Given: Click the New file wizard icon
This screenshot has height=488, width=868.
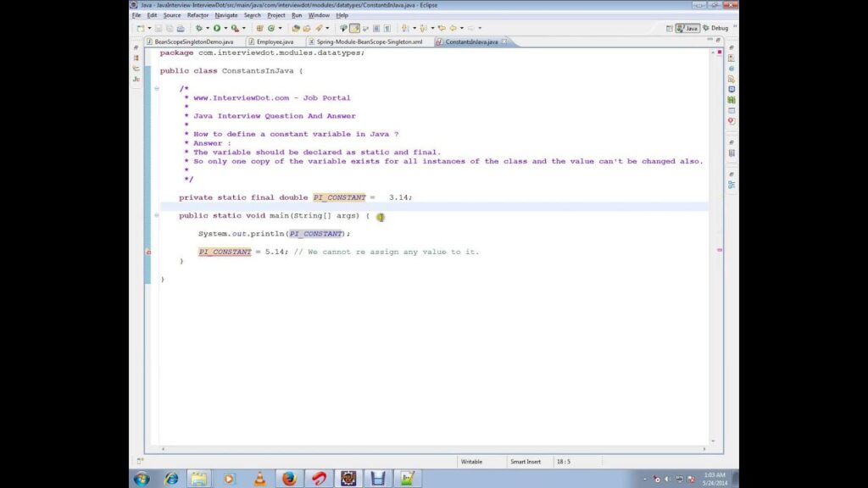Looking at the screenshot, I should 141,28.
